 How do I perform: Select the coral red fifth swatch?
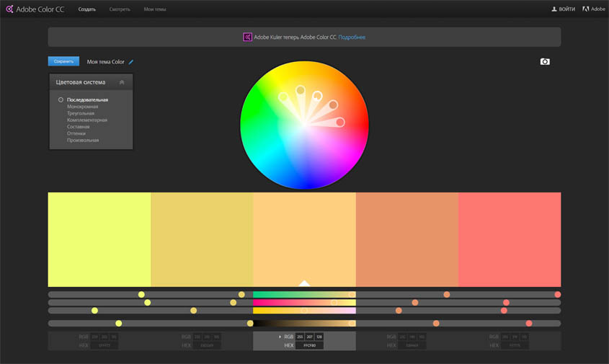tap(510, 240)
